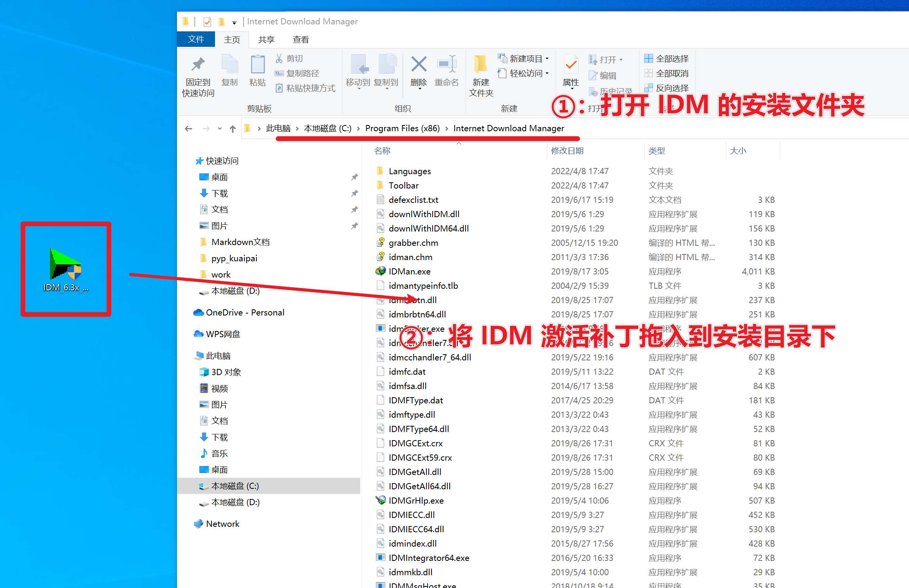Click the 复制路径 (Copy path) icon
909x588 pixels.
point(280,73)
